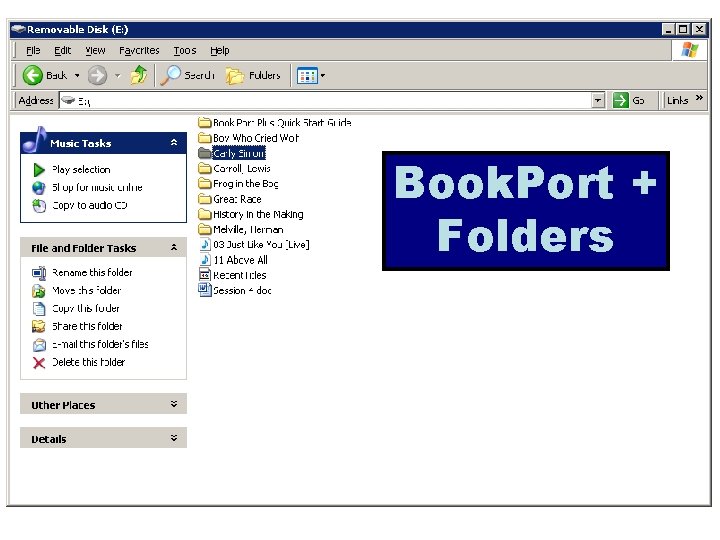Viewport: 720px width, 540px height.
Task: Click Share this folder link
Action: [x=87, y=326]
